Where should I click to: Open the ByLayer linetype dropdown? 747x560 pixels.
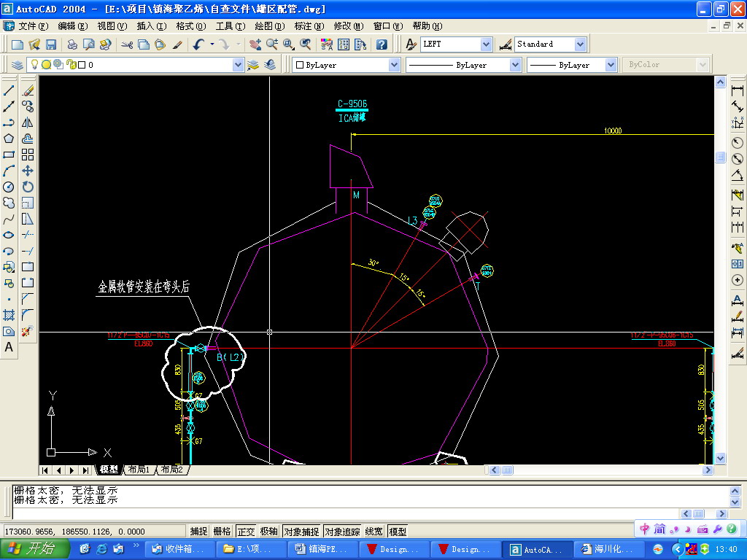point(515,65)
